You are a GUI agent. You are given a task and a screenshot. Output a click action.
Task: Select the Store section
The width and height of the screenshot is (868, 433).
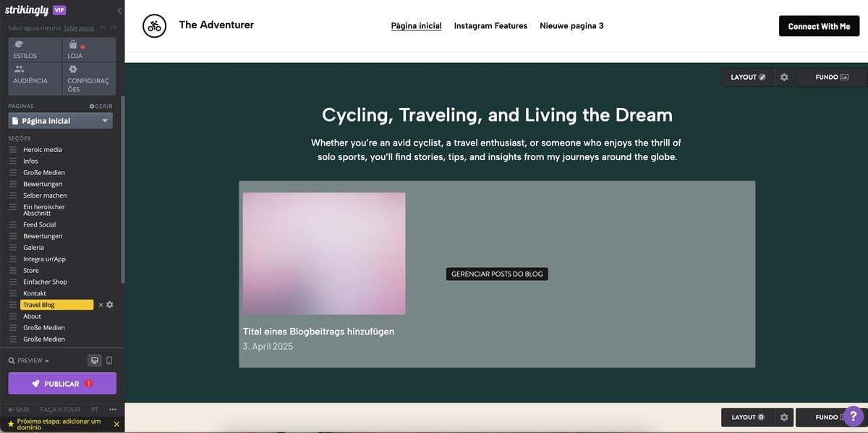[31, 271]
